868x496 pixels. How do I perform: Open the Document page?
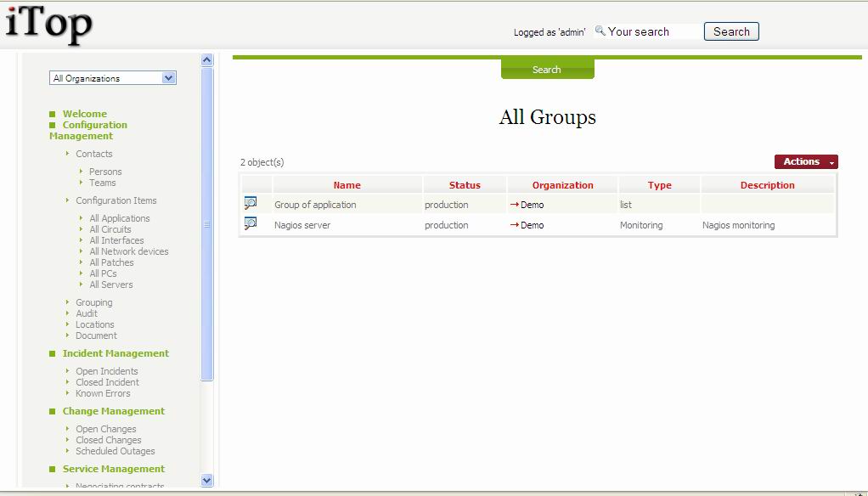click(96, 335)
